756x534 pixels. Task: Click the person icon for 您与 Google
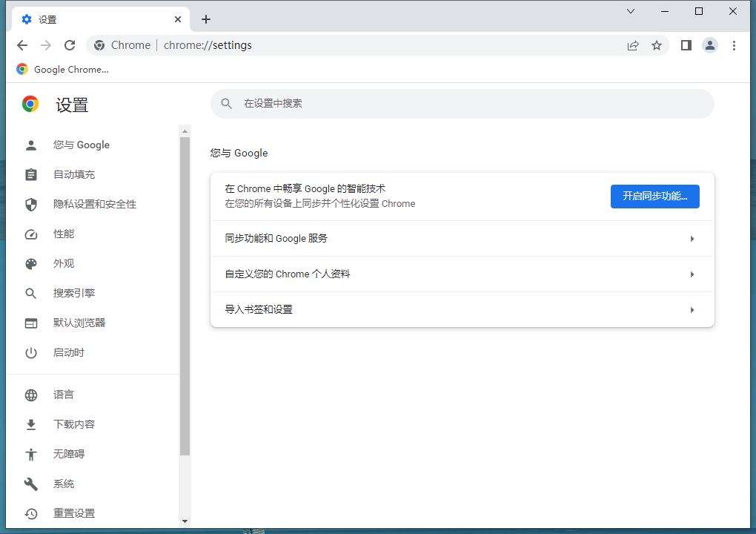click(x=31, y=145)
